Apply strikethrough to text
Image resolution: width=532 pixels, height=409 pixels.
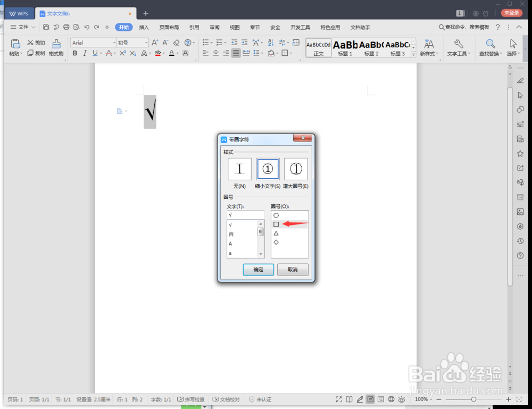point(109,53)
